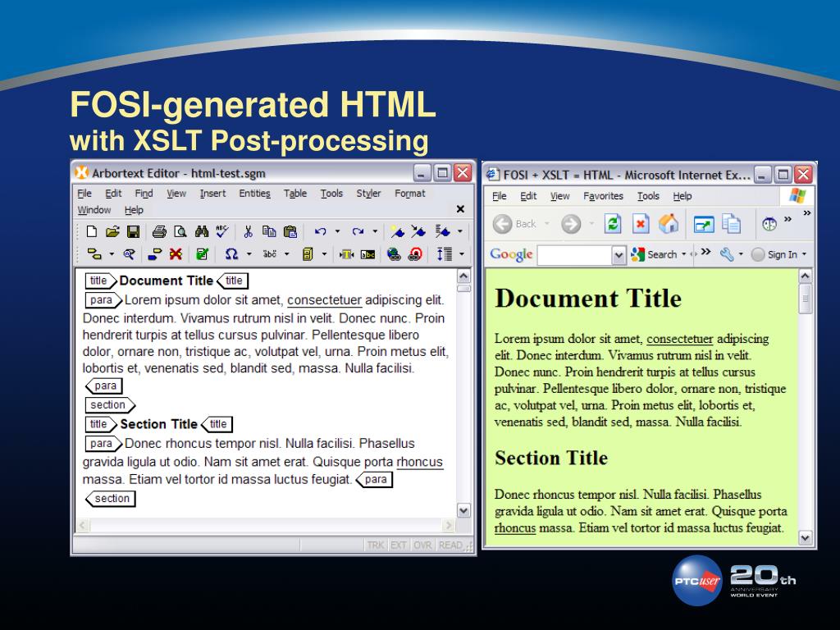Open the Format menu in Arbortext

tap(410, 194)
